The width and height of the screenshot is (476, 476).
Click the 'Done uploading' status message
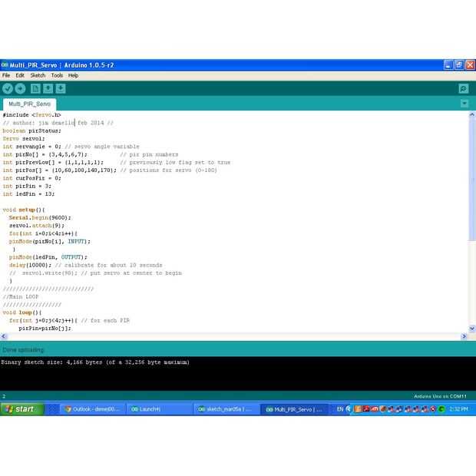pos(23,350)
